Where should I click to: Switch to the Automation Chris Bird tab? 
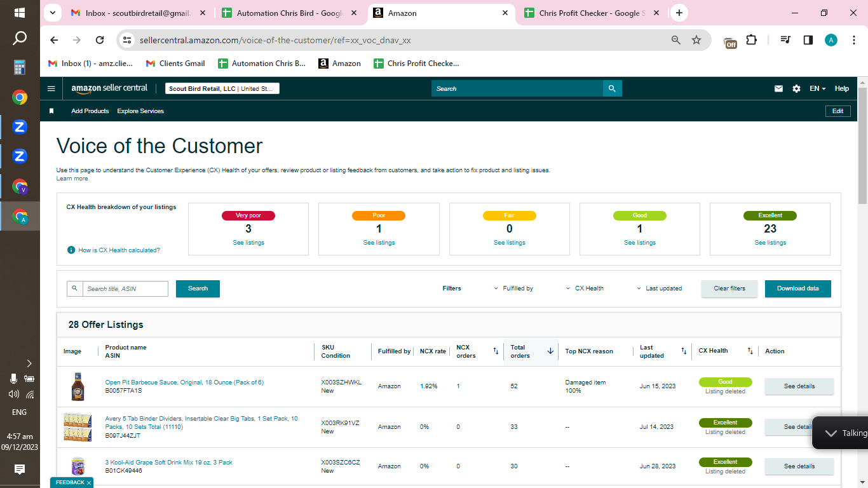pyautogui.click(x=290, y=13)
